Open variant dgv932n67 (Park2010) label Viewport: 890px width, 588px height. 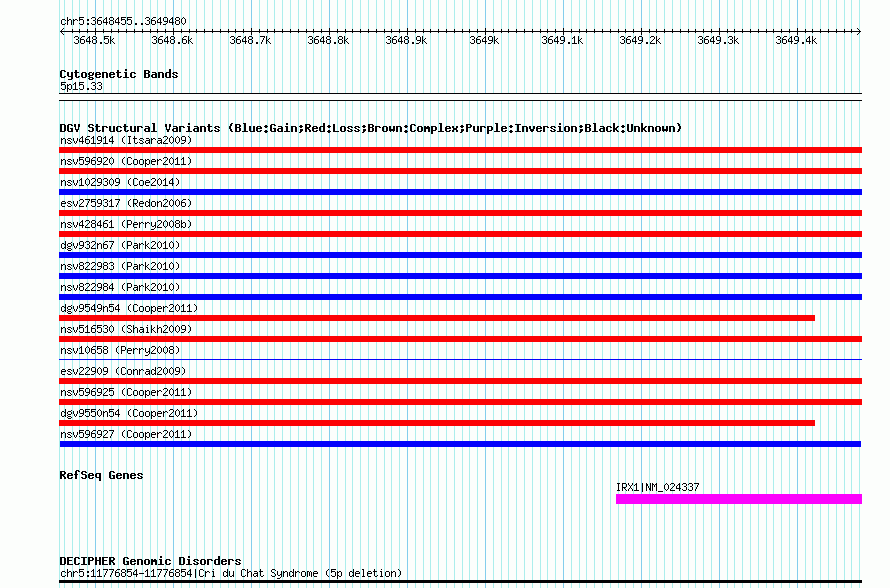(x=120, y=245)
